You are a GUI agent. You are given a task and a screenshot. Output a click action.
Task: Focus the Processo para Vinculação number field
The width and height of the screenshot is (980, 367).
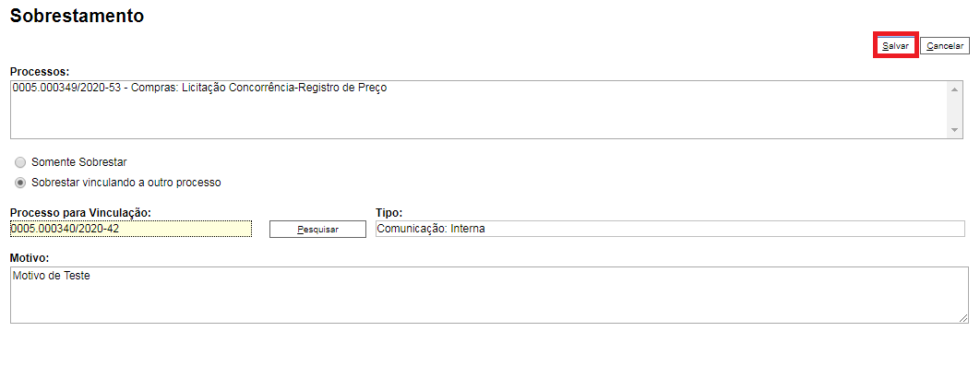131,229
